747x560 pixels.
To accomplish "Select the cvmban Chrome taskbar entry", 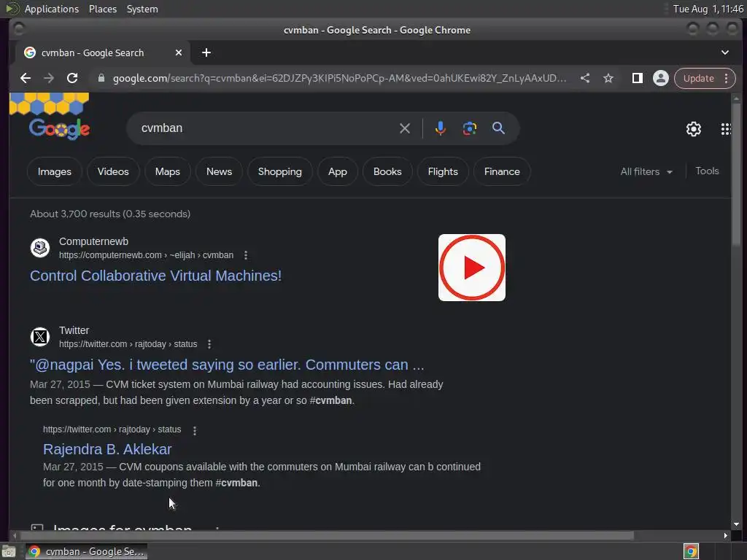I will pyautogui.click(x=86, y=551).
